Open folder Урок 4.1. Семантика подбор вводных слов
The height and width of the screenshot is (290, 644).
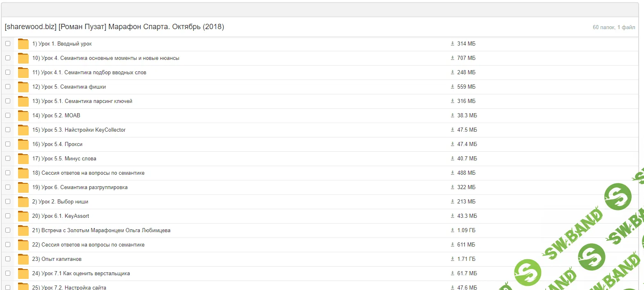click(x=89, y=73)
